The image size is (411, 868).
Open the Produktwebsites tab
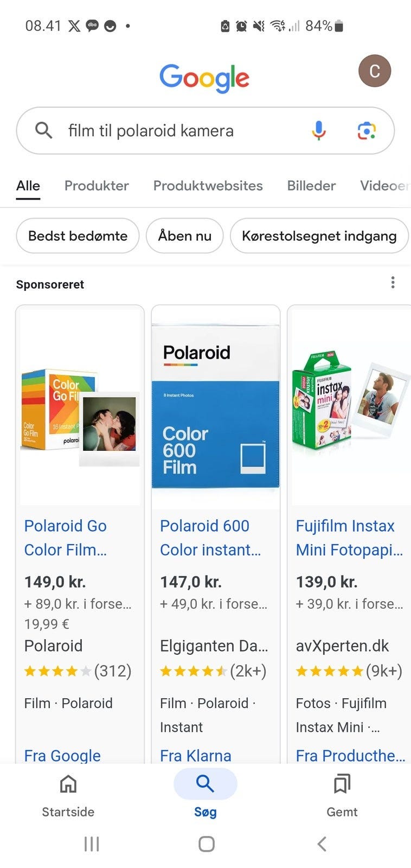point(208,186)
